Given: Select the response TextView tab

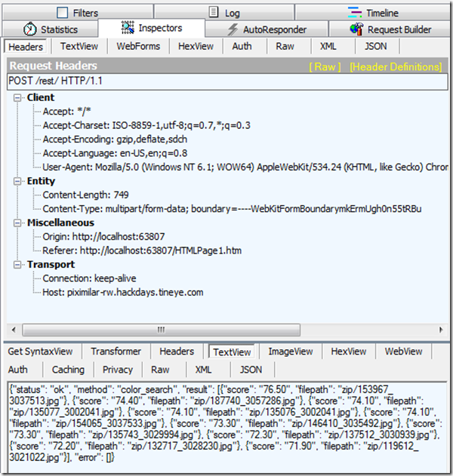Looking at the screenshot, I should point(232,352).
